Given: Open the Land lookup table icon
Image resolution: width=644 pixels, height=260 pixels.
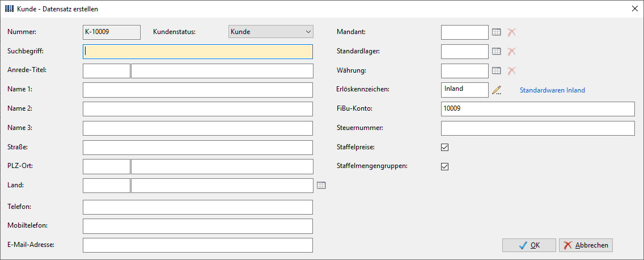Looking at the screenshot, I should coord(321,186).
